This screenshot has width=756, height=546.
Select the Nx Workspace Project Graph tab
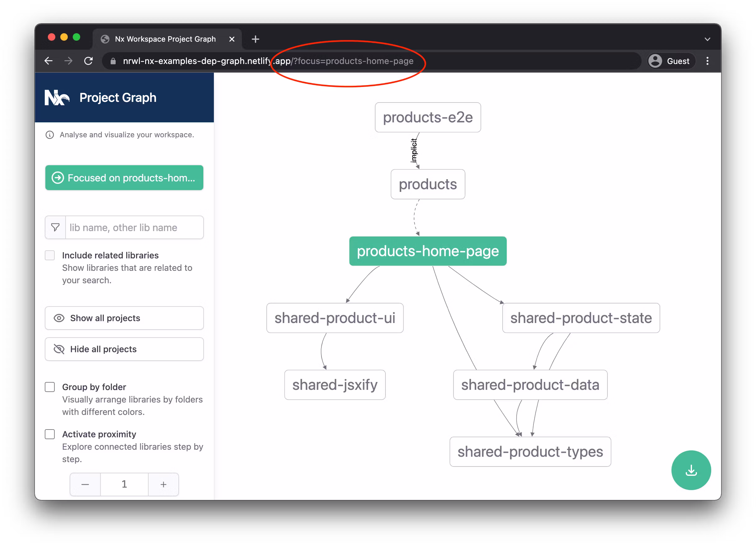click(x=165, y=39)
